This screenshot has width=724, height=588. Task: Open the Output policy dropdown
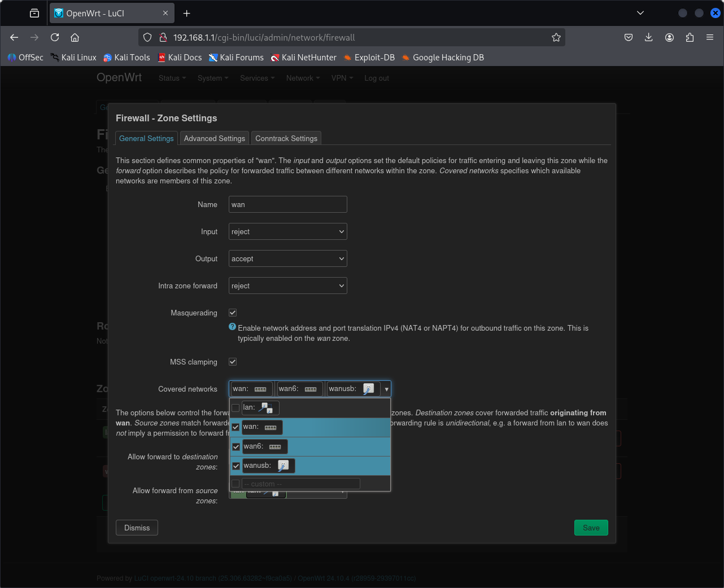click(x=287, y=259)
